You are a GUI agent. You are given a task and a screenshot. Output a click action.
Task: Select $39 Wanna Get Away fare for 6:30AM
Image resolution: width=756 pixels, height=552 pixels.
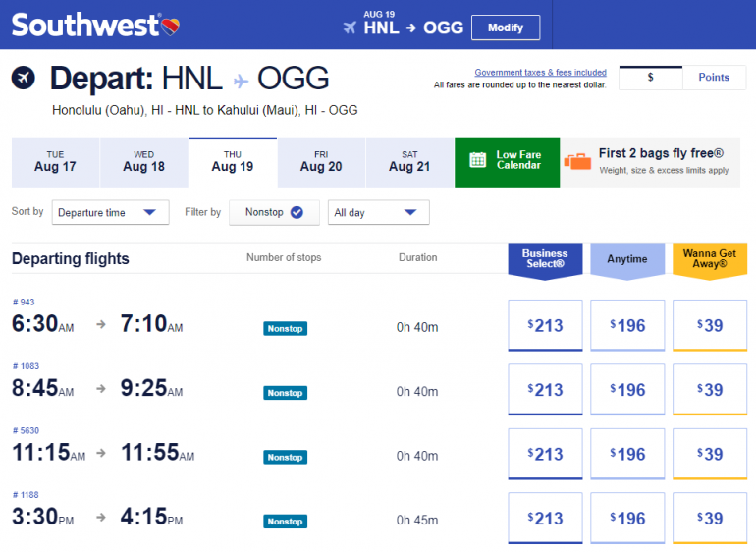coord(709,325)
